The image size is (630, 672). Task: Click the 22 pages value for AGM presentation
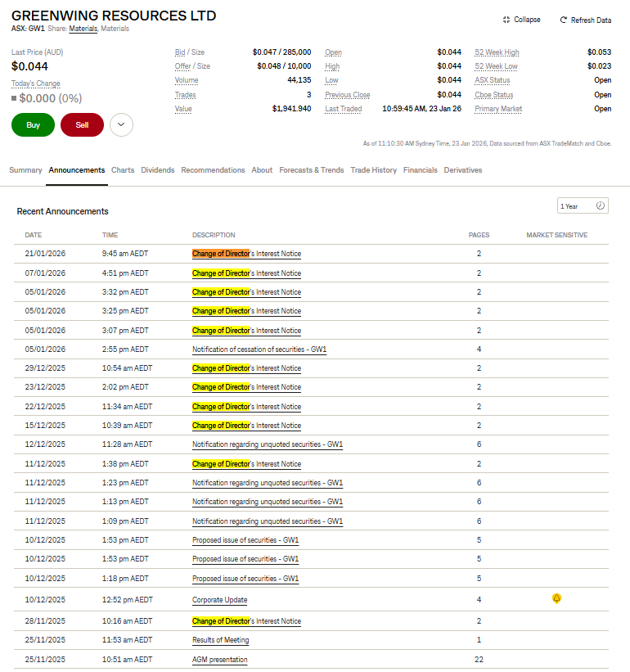point(479,660)
